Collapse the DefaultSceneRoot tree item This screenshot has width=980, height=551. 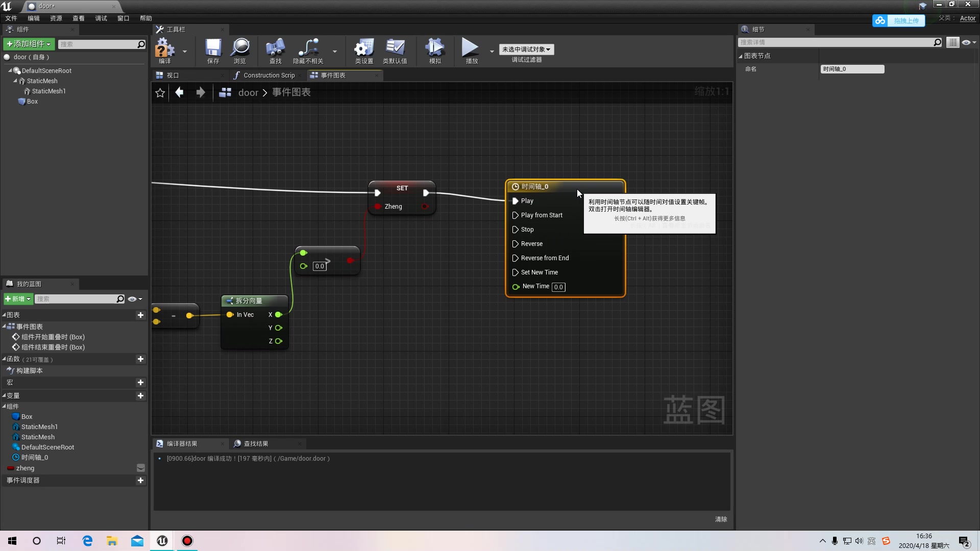(11, 70)
